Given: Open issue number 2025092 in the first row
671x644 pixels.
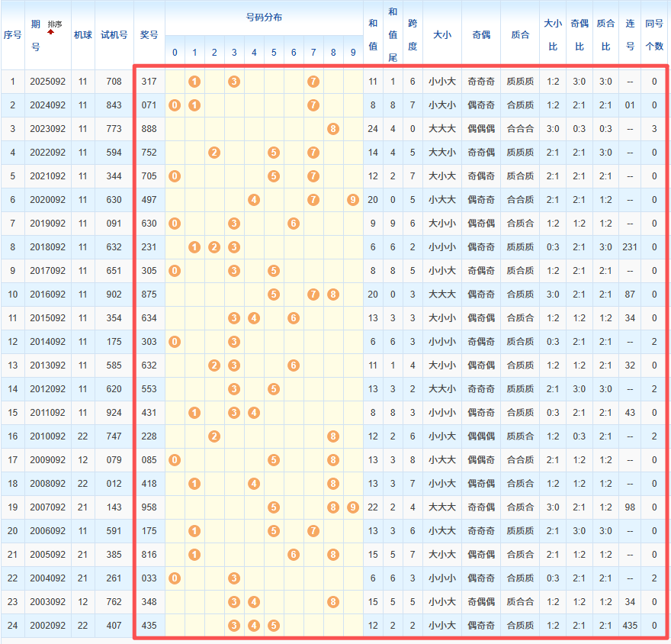Looking at the screenshot, I should [x=48, y=82].
